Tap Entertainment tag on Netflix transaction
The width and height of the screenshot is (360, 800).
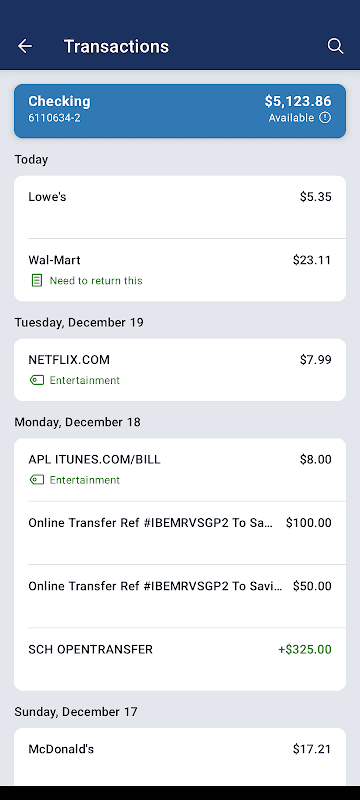click(85, 380)
